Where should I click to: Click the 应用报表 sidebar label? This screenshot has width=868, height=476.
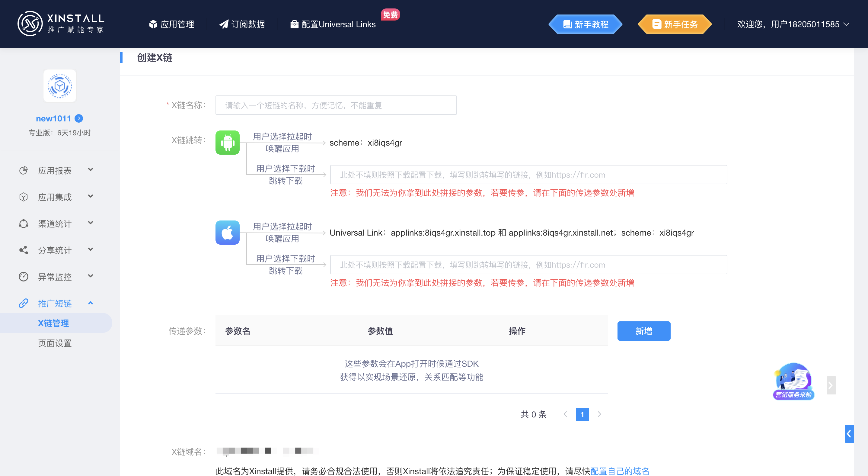click(x=55, y=171)
